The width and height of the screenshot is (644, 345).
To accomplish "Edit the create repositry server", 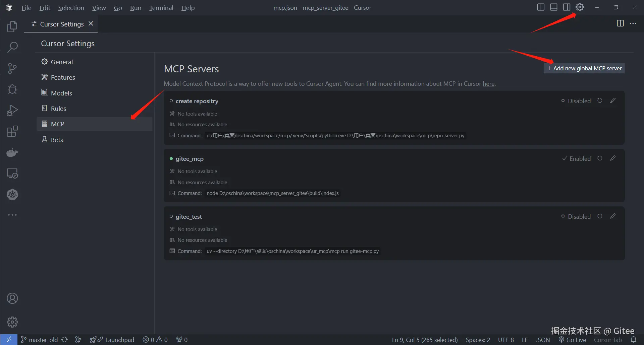I will (x=613, y=101).
